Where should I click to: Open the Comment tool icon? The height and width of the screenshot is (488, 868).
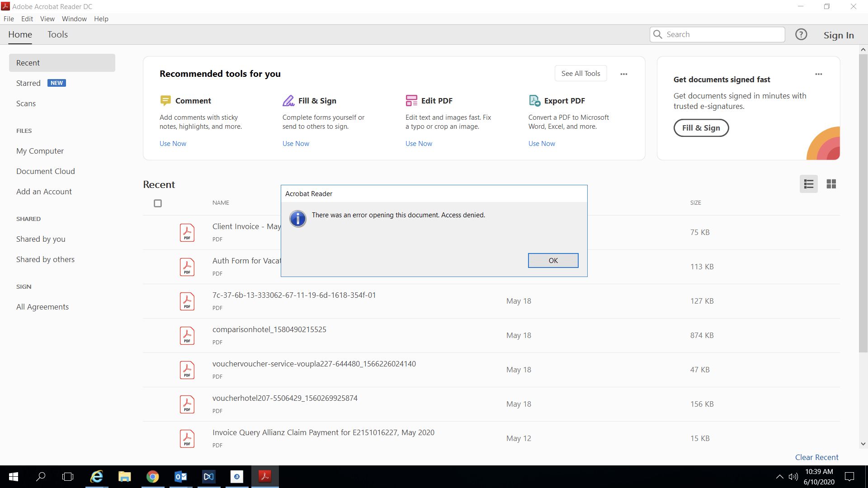[x=165, y=100]
